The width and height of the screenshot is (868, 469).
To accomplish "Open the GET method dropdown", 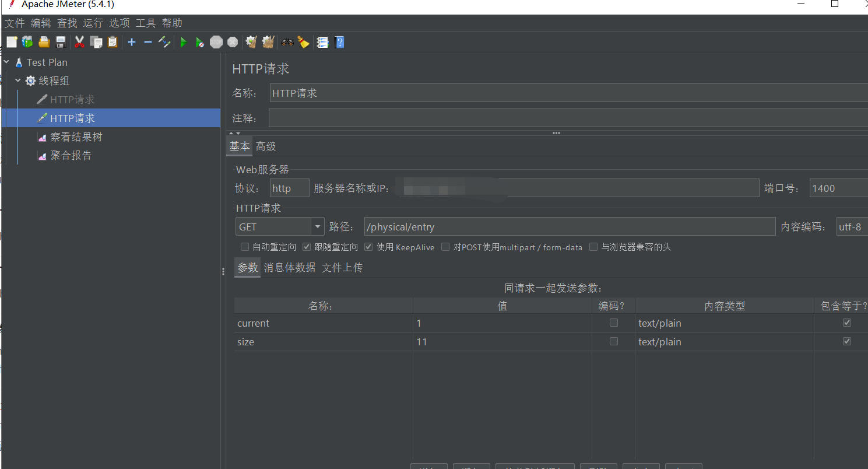I will [x=318, y=227].
